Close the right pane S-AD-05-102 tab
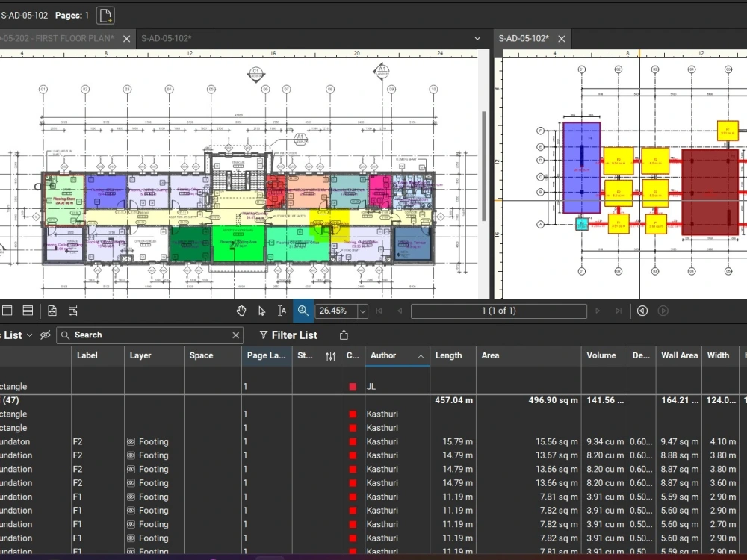This screenshot has width=747, height=560. [x=562, y=39]
